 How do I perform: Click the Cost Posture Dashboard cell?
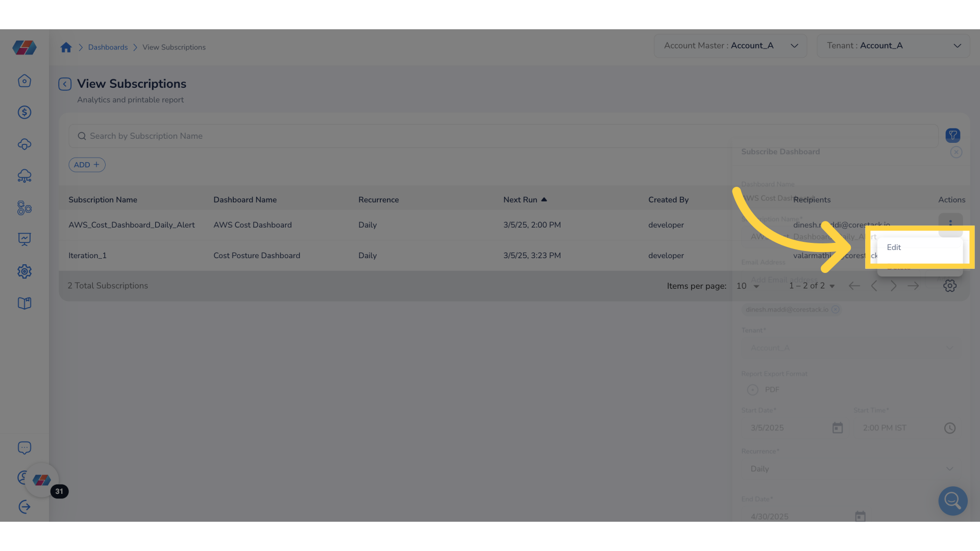257,256
